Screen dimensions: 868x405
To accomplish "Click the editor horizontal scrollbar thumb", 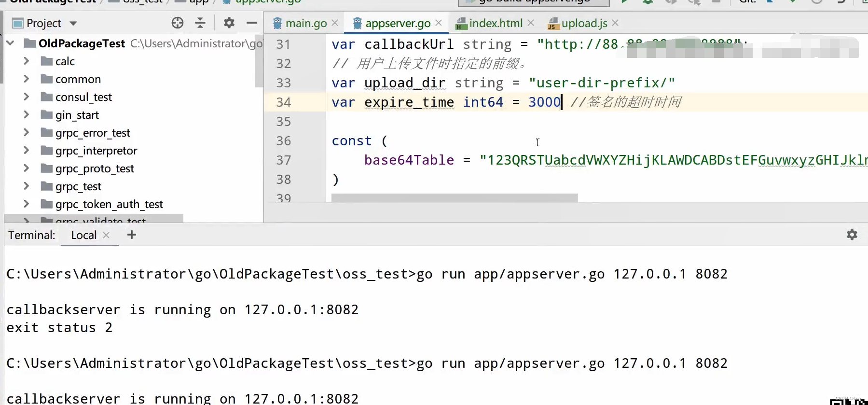I will pyautogui.click(x=455, y=198).
